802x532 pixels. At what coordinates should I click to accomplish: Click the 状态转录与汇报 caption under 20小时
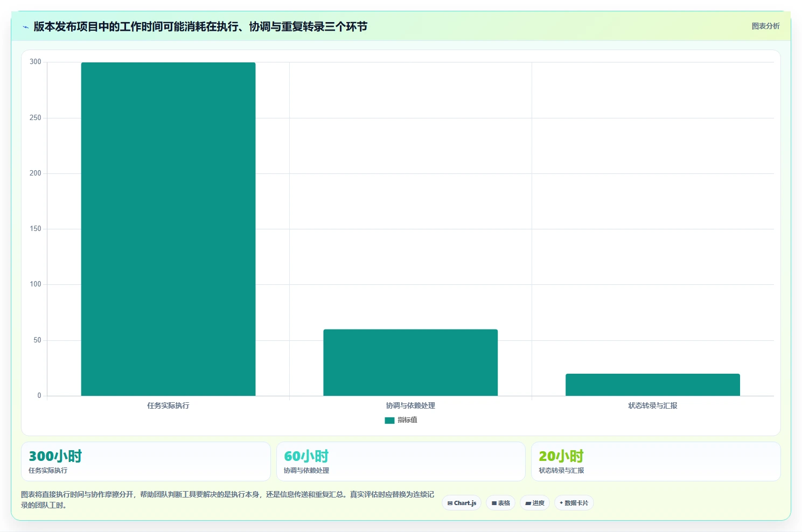tap(561, 471)
